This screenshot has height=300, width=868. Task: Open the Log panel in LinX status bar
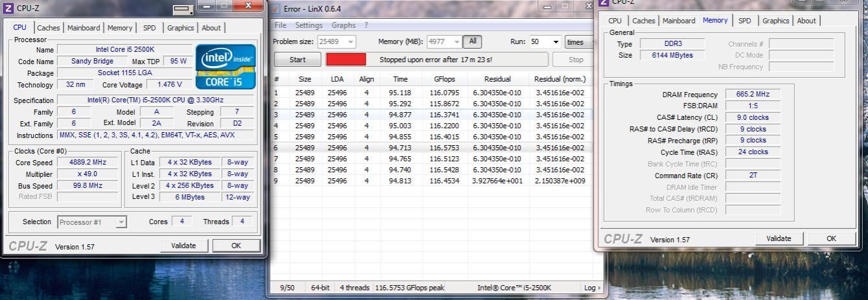(592, 288)
